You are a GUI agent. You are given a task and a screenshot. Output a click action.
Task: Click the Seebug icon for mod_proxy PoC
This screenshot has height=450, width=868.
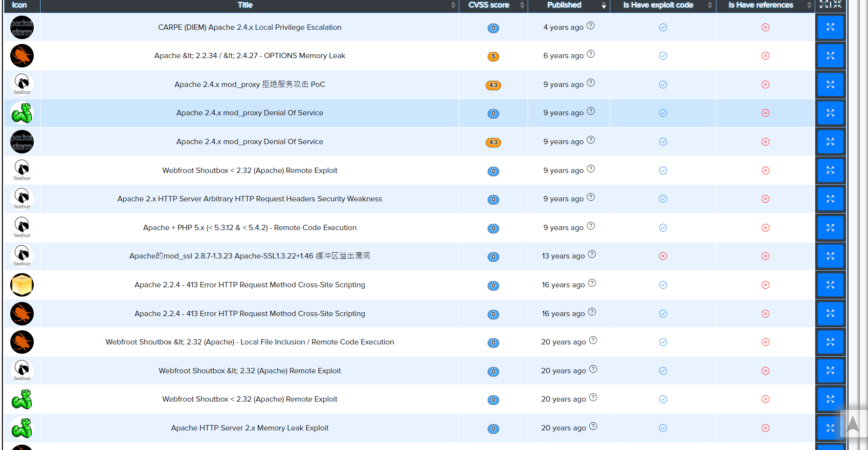[x=22, y=85]
